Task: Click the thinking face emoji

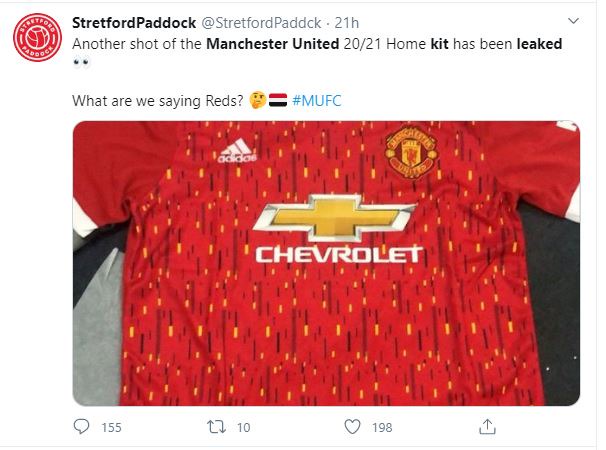Action: pos(257,100)
